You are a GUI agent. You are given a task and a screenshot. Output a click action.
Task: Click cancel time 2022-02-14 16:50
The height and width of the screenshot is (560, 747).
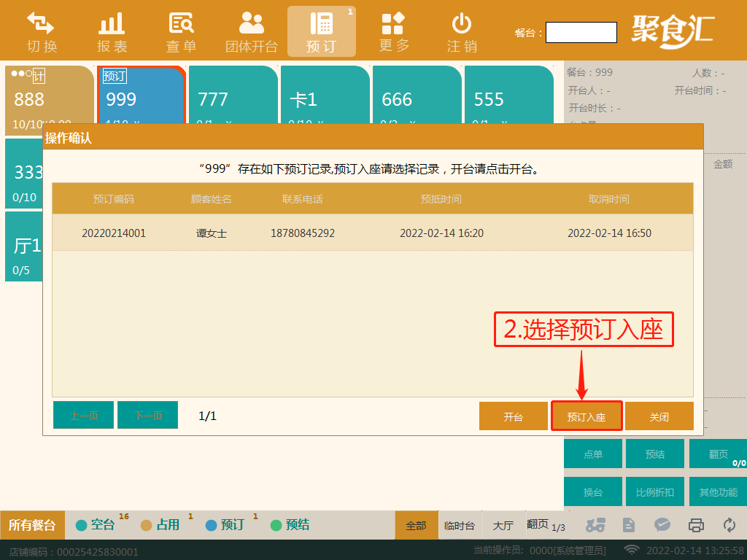609,233
